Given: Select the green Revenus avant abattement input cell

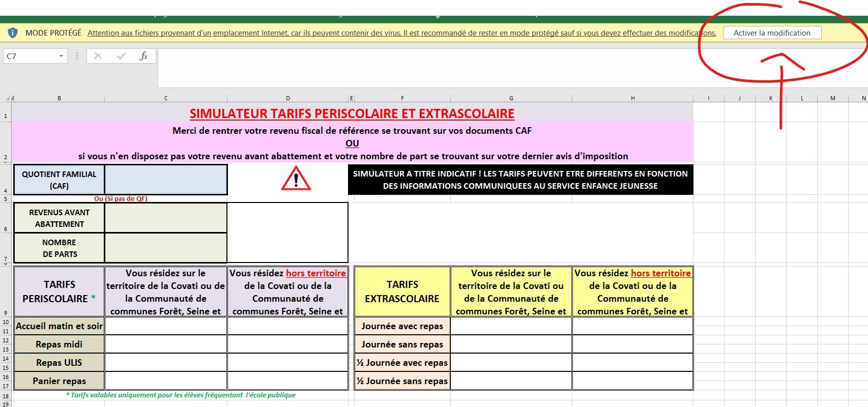Looking at the screenshot, I should point(166,218).
